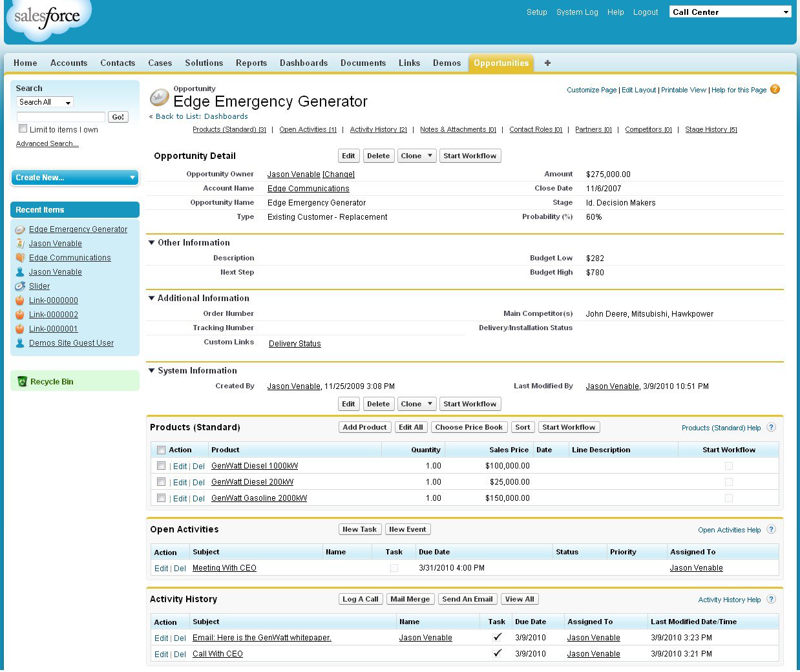Click the plus icon to show all tabs
Image resolution: width=800 pixels, height=672 pixels.
tap(547, 63)
